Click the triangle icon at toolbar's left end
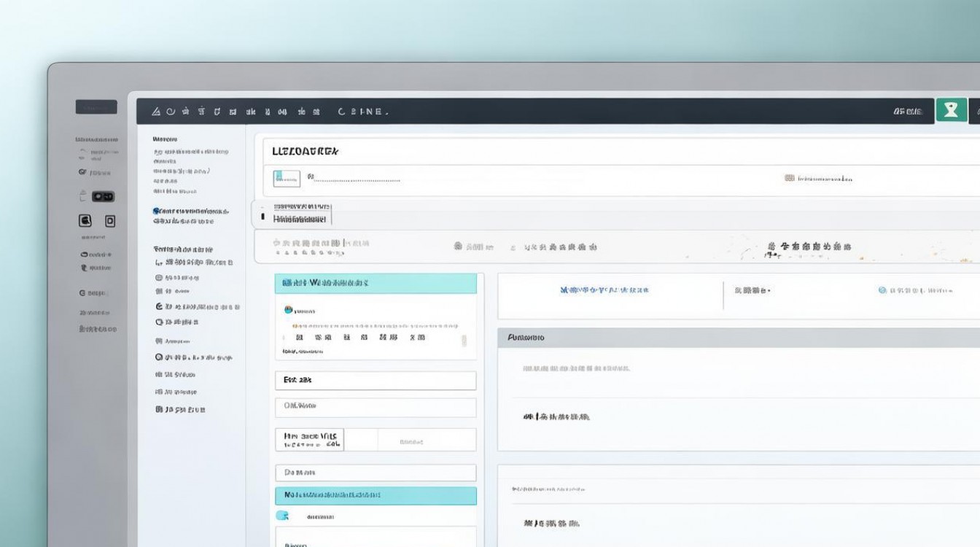 point(155,112)
